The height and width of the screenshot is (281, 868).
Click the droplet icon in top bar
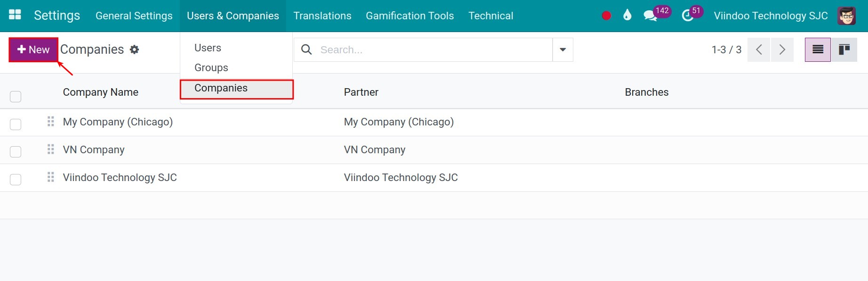pos(627,16)
